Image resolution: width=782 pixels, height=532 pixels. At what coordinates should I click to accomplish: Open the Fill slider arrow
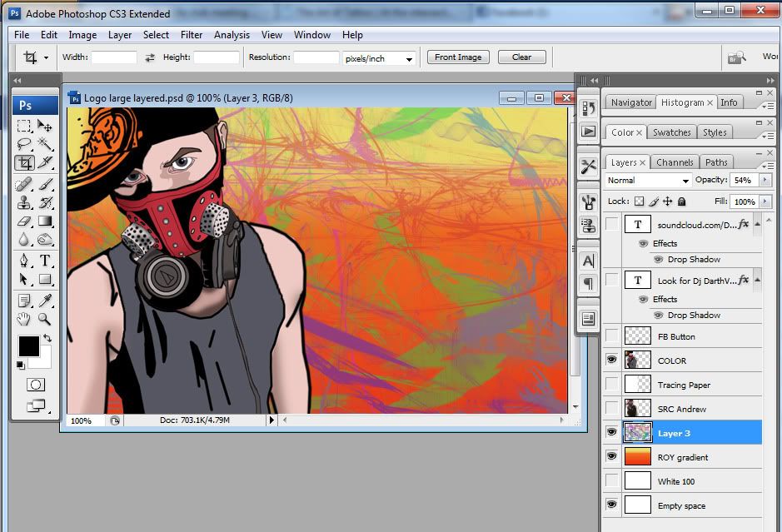[x=765, y=202]
